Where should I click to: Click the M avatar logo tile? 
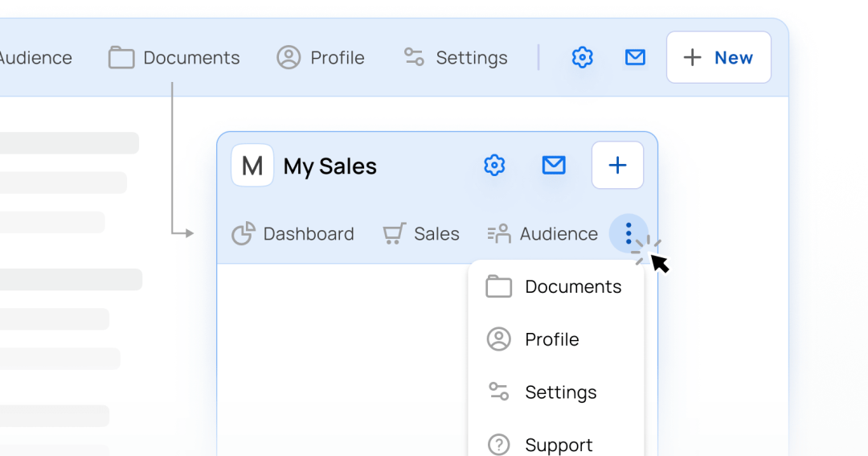(x=252, y=165)
